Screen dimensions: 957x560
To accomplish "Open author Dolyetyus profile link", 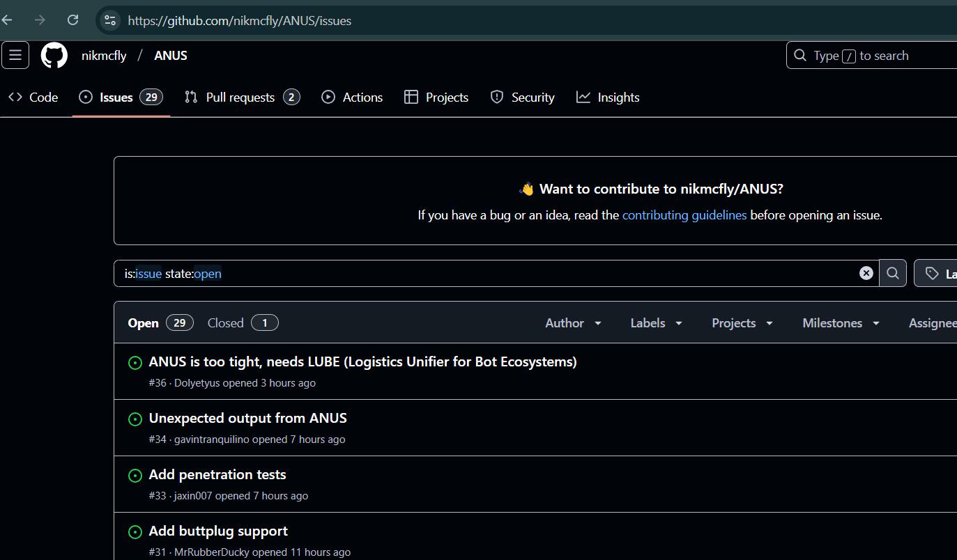I will point(197,383).
